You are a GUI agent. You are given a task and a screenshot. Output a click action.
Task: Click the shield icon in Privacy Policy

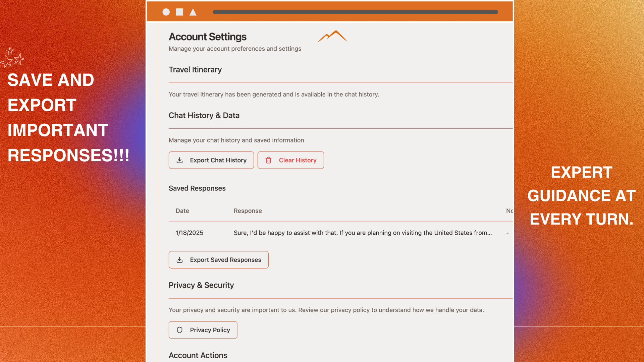tap(180, 330)
